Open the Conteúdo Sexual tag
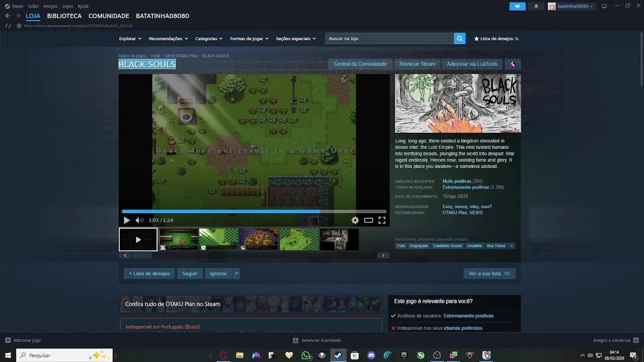The image size is (644, 362). click(447, 246)
